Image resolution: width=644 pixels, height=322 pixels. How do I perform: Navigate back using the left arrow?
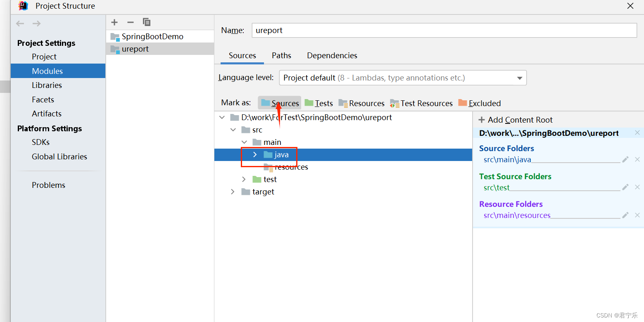click(x=20, y=24)
